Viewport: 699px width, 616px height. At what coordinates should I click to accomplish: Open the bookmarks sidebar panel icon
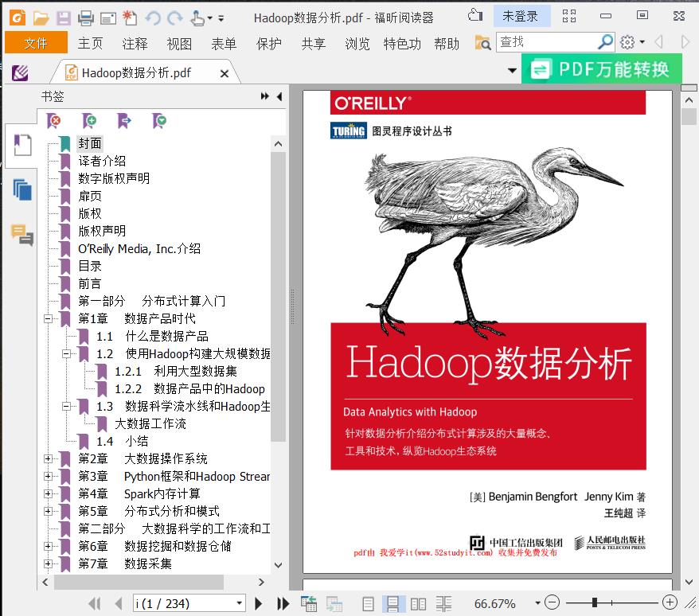(x=21, y=146)
